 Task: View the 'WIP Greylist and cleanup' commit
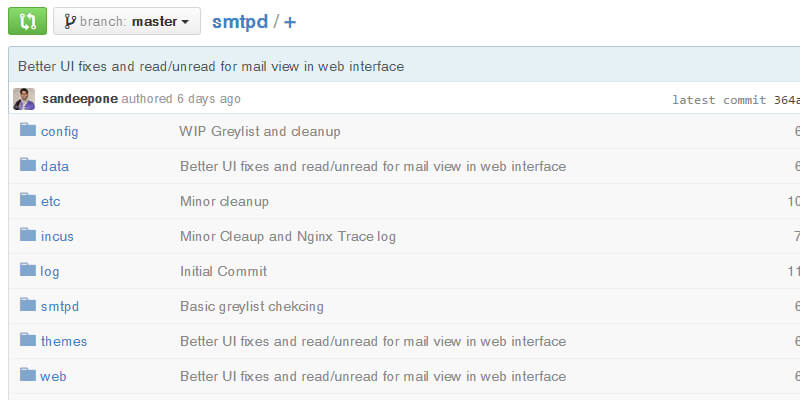pos(260,131)
